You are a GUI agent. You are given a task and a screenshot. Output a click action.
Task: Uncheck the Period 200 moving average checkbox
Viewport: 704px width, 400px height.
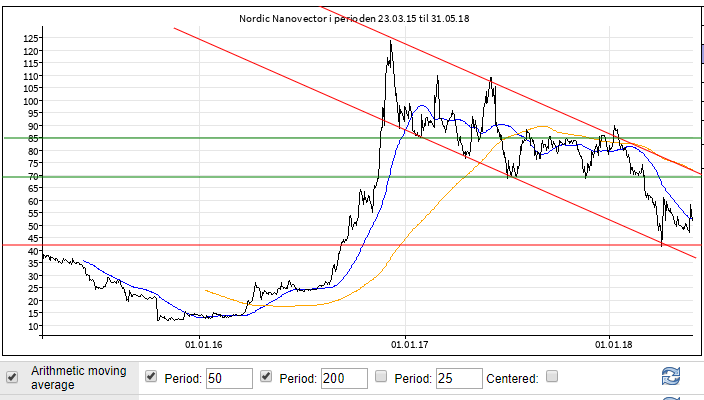266,376
